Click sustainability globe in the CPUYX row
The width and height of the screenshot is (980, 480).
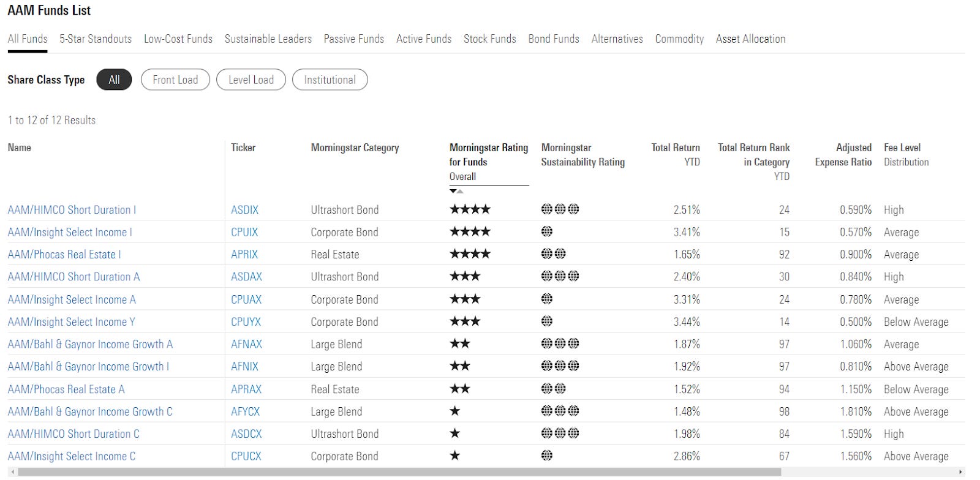[547, 321]
